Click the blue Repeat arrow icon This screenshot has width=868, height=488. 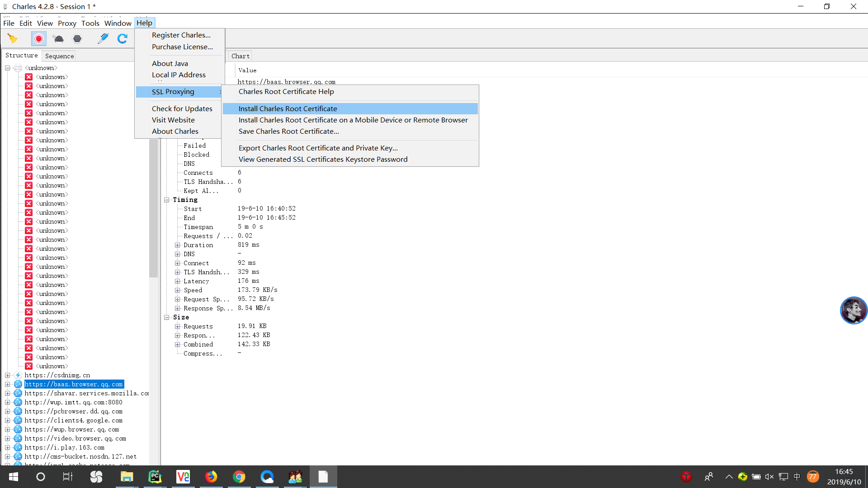point(123,39)
